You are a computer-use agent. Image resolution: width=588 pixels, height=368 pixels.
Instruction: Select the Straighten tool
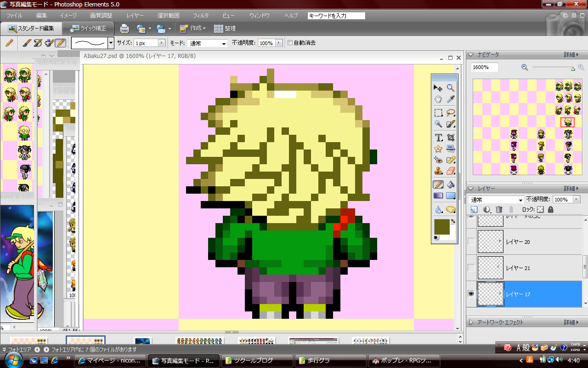[451, 148]
